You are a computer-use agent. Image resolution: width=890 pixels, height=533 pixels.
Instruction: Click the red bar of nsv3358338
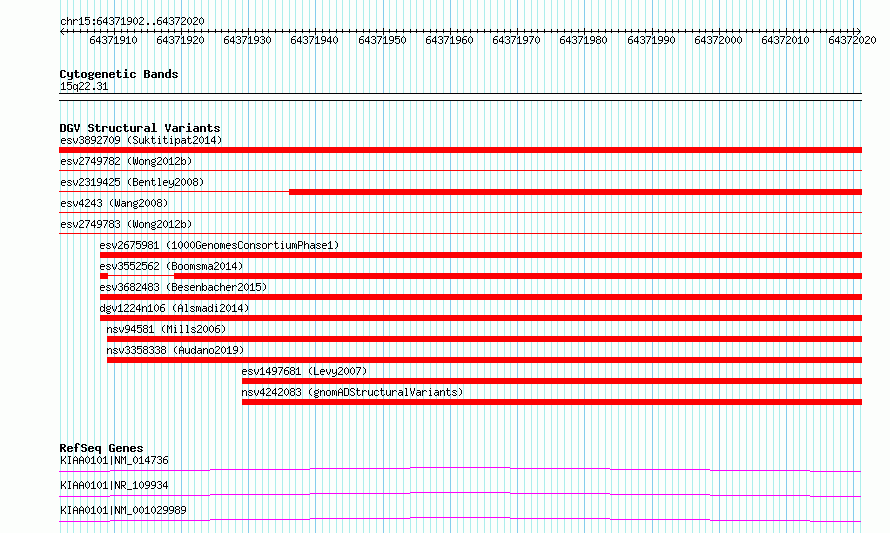point(484,360)
